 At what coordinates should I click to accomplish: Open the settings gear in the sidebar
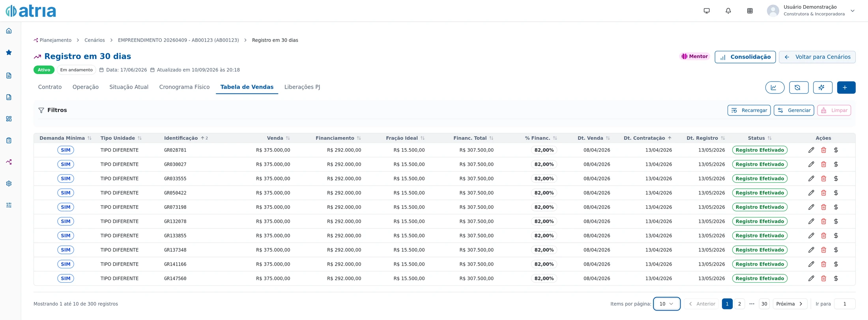[x=9, y=184]
